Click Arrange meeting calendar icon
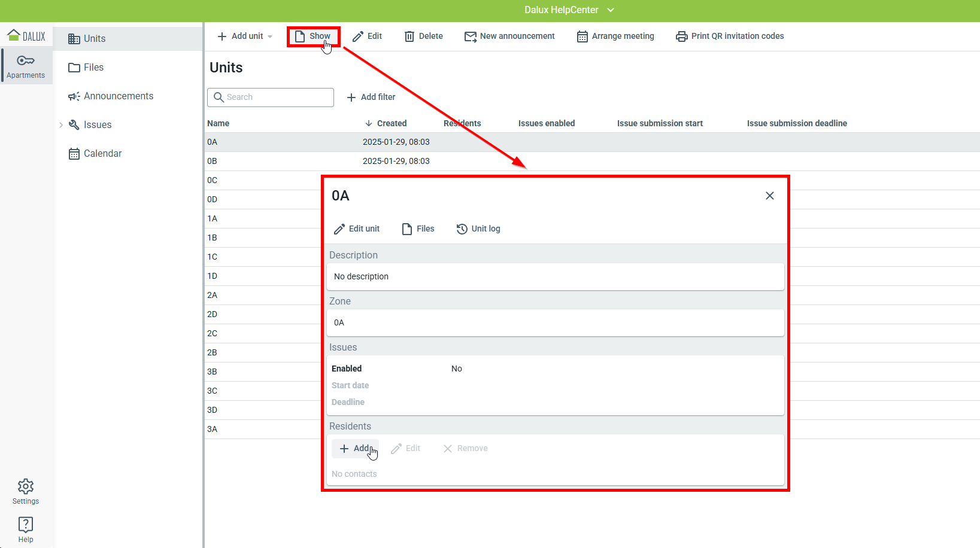This screenshot has width=980, height=548. (x=582, y=36)
